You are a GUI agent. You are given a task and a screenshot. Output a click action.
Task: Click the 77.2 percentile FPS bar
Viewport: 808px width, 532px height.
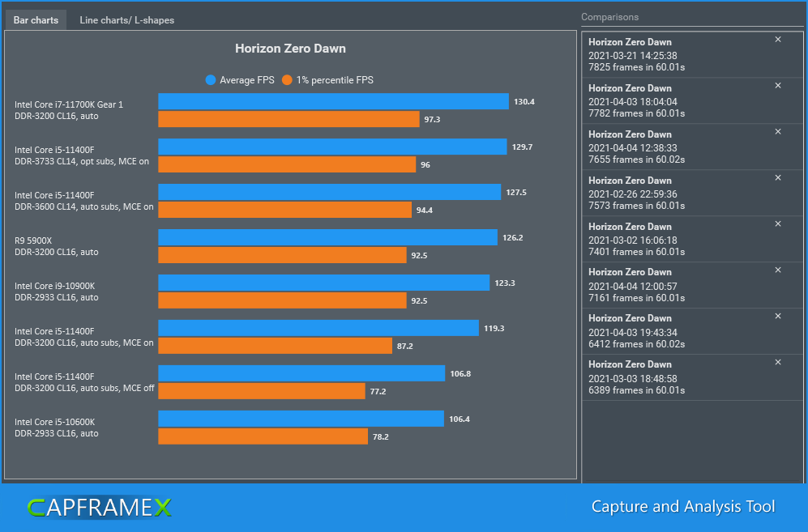point(262,391)
